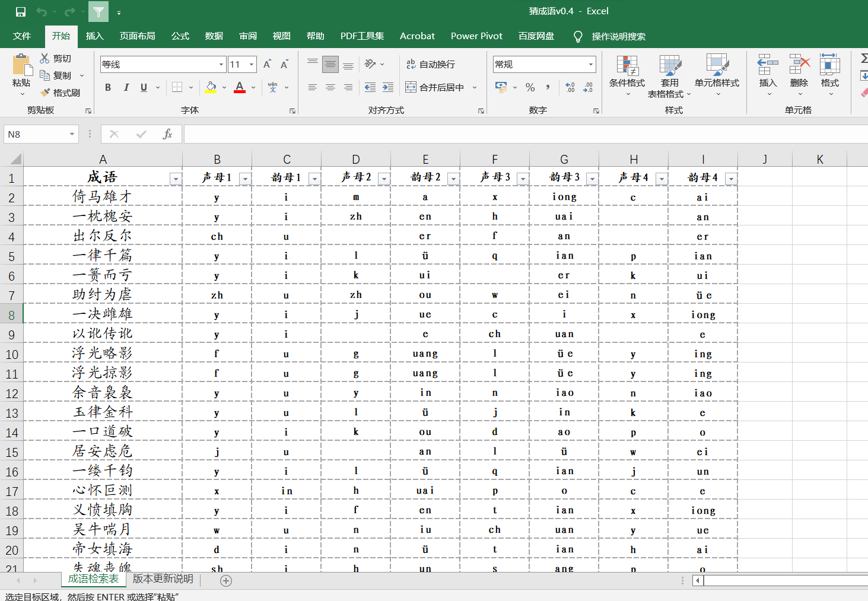Open the 文件 File tab
The width and height of the screenshot is (868, 601).
click(22, 36)
